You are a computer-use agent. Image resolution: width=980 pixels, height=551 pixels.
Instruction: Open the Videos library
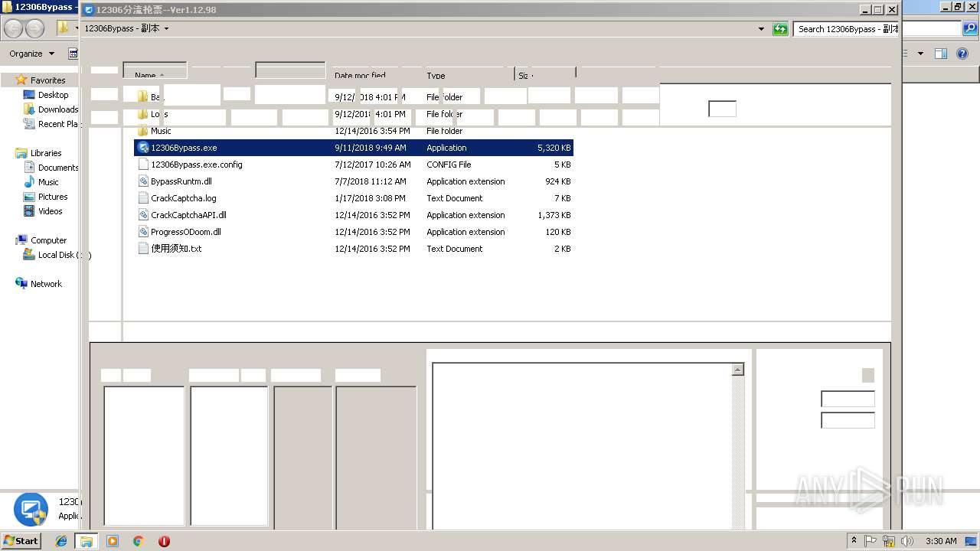click(51, 211)
